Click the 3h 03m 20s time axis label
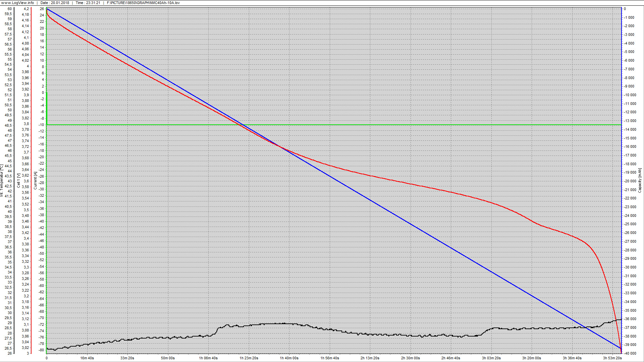Viewport: 644px width, 362px height. click(491, 358)
